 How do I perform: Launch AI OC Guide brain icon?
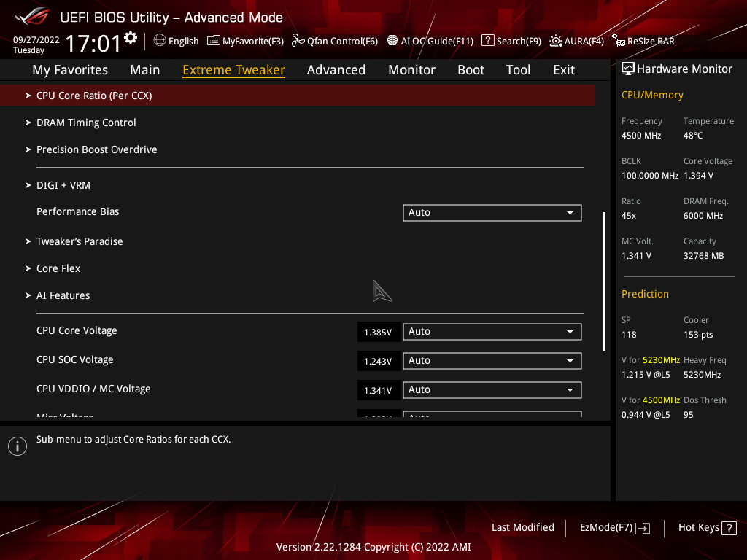(392, 41)
